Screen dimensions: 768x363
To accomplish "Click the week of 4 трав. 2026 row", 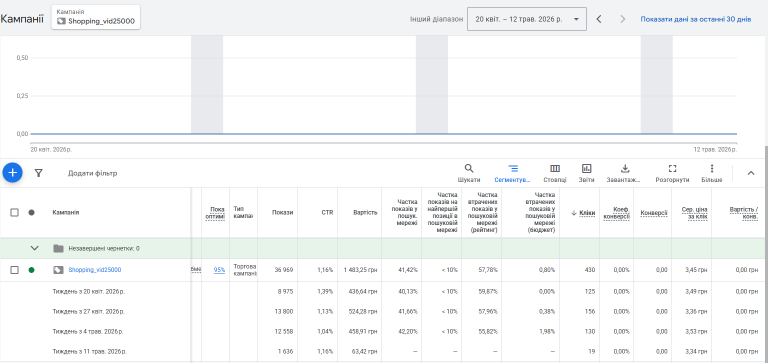I will coord(88,331).
